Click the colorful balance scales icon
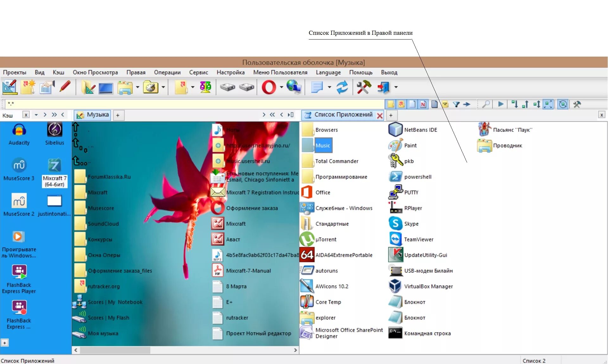Screen dimensions: 608x364 [206, 87]
